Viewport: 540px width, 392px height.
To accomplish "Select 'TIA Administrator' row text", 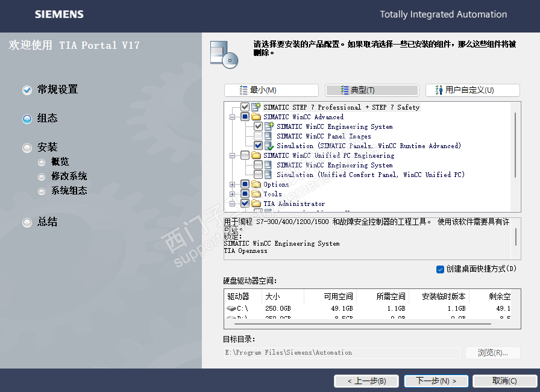I will (294, 204).
